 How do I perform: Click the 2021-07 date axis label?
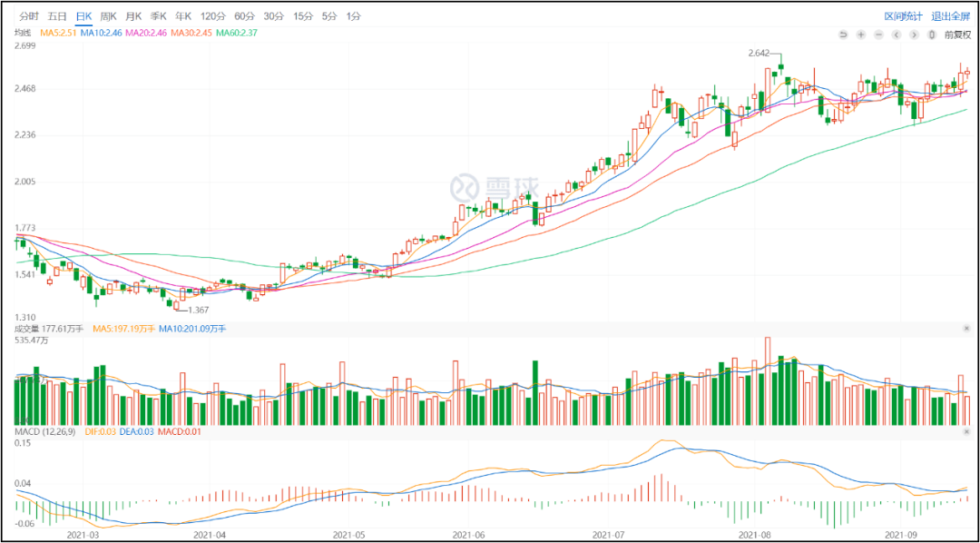coord(607,536)
